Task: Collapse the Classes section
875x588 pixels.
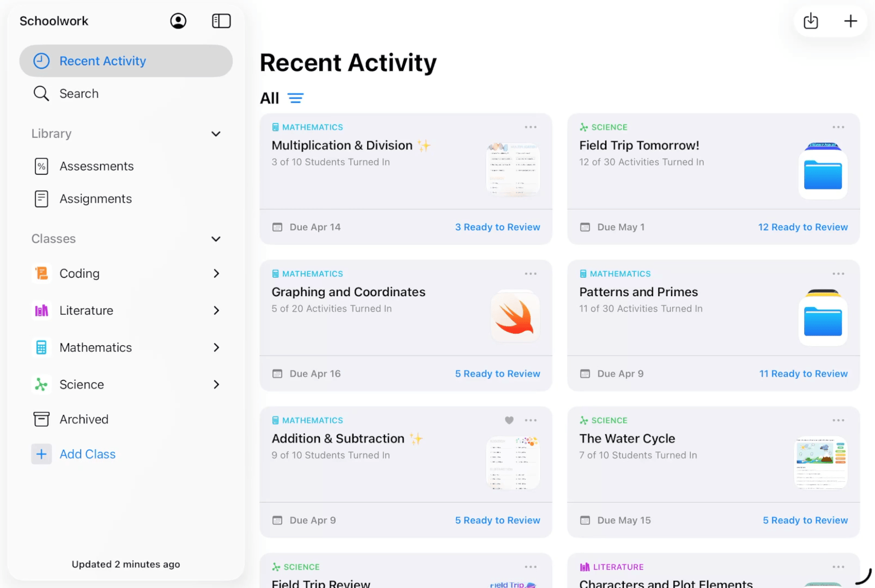Action: pos(216,238)
